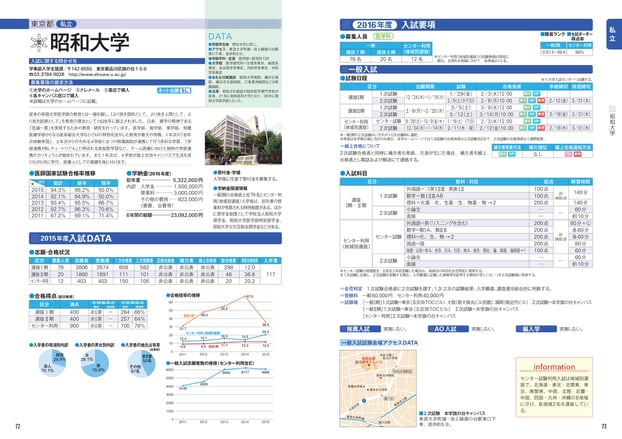Click the 12名 center-use capacity cell
The width and height of the screenshot is (622, 439).
pos(417,59)
